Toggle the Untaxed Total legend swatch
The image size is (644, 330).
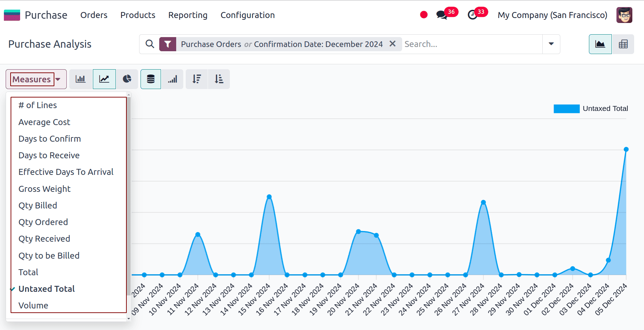pos(566,108)
